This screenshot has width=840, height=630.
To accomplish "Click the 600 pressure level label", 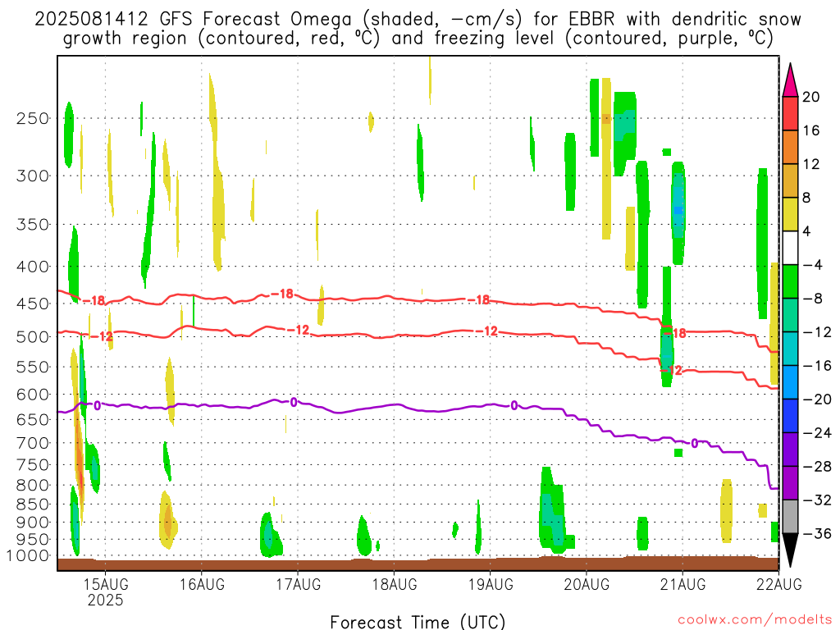I will pos(33,395).
